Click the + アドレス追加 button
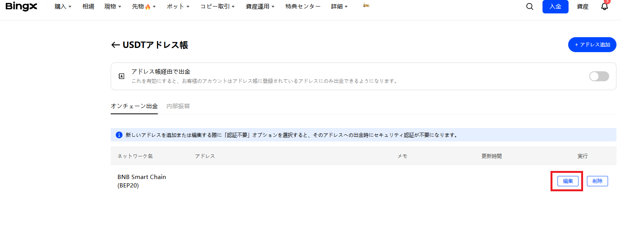Image resolution: width=644 pixels, height=225 pixels. pyautogui.click(x=592, y=44)
